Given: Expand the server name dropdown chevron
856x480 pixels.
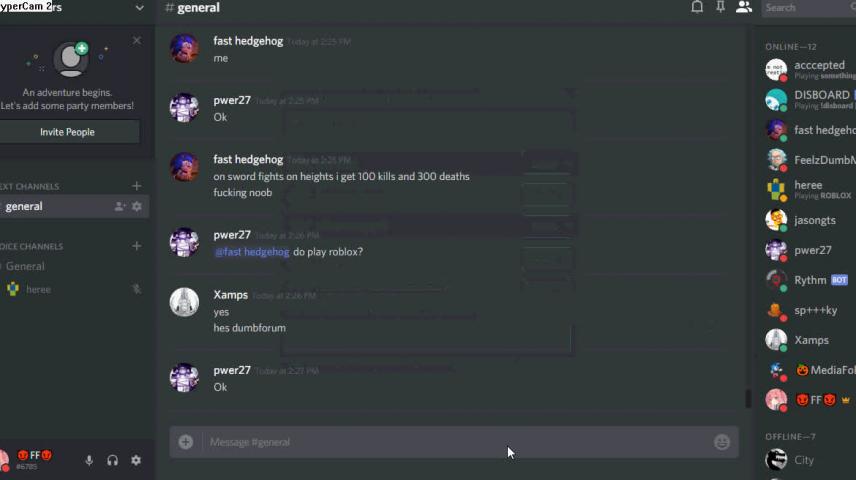Looking at the screenshot, I should coord(140,8).
